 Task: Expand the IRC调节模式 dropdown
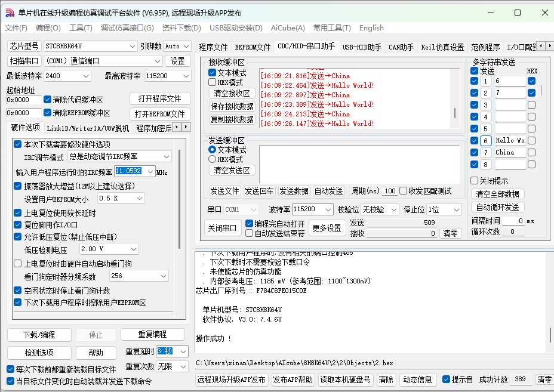[x=167, y=156]
